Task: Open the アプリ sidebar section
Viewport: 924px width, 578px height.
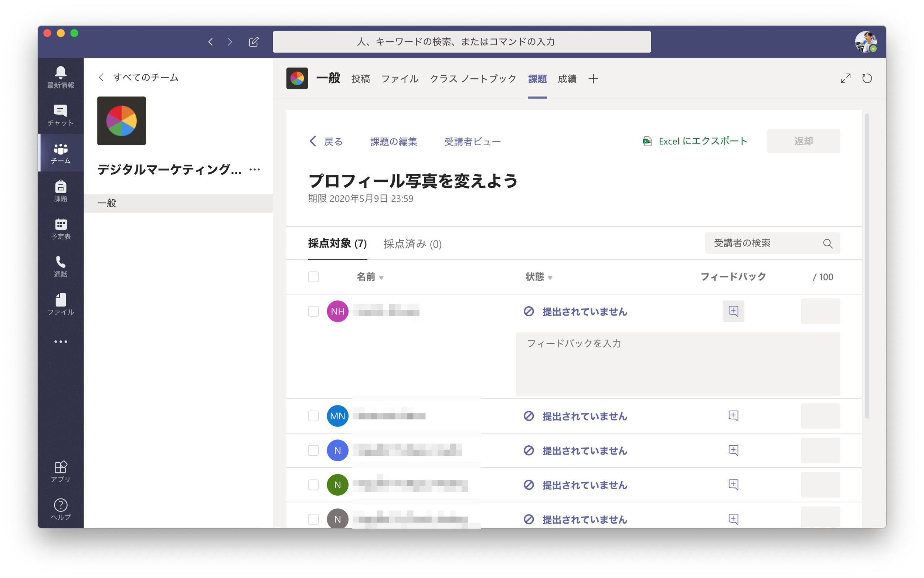Action: (60, 471)
